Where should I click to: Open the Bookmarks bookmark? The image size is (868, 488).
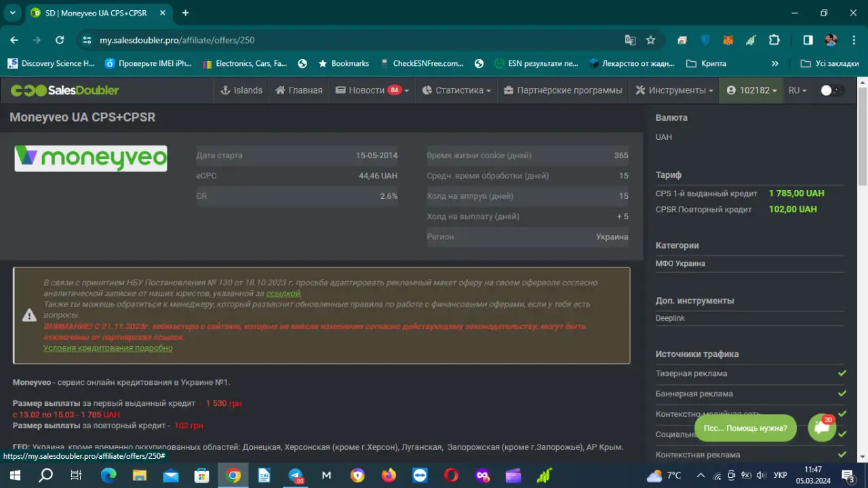point(343,63)
